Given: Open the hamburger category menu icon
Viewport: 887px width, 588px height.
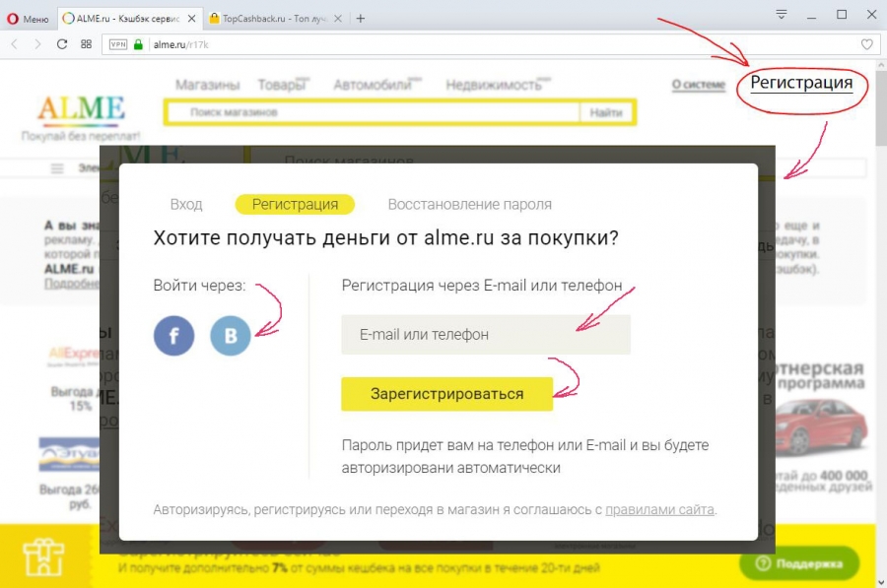Looking at the screenshot, I should coord(57,167).
